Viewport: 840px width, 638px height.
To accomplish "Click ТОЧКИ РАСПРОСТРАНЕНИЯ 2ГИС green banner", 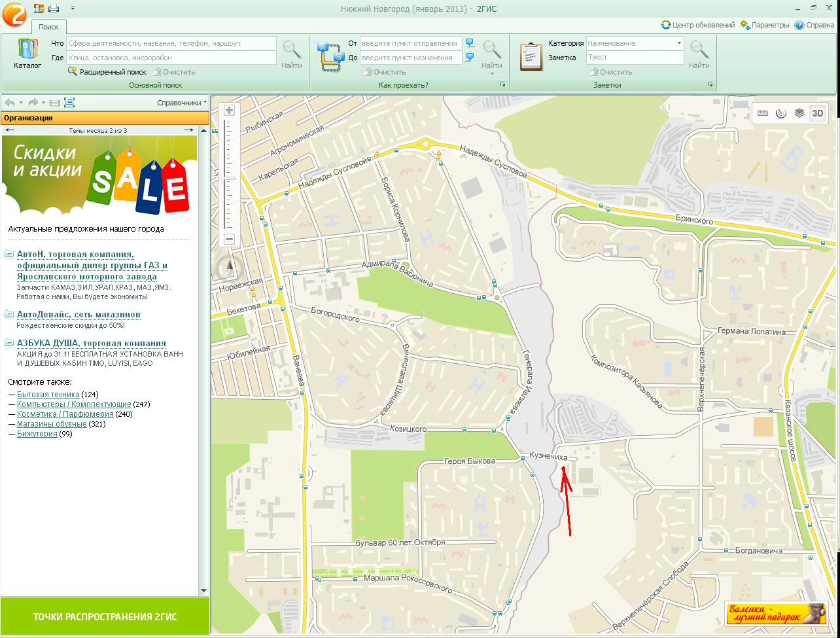I will pos(105,616).
